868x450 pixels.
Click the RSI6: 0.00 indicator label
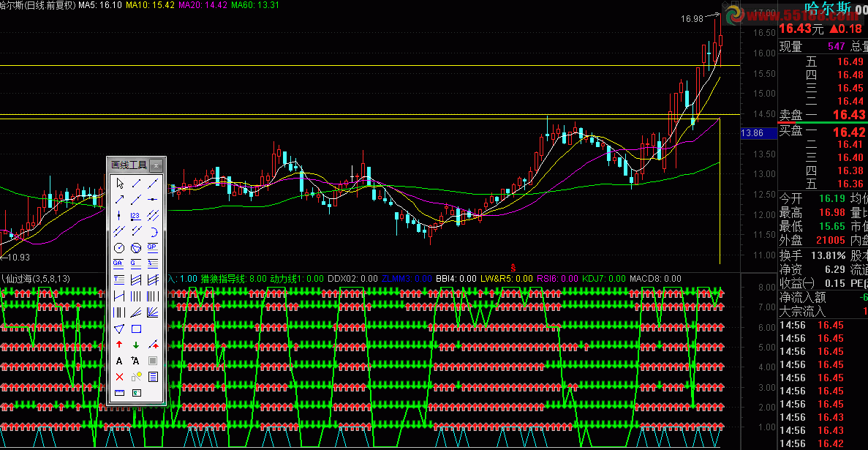click(x=557, y=278)
